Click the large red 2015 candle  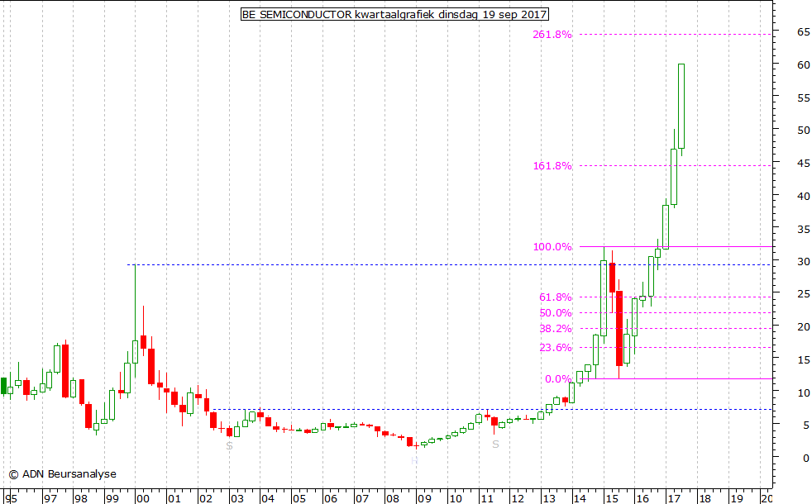[x=619, y=328]
